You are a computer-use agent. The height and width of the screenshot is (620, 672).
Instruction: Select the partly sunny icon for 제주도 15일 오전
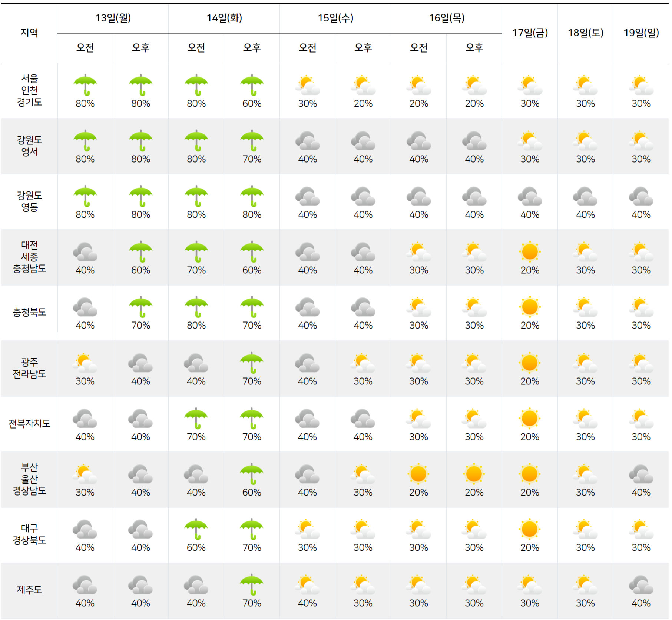pyautogui.click(x=307, y=585)
